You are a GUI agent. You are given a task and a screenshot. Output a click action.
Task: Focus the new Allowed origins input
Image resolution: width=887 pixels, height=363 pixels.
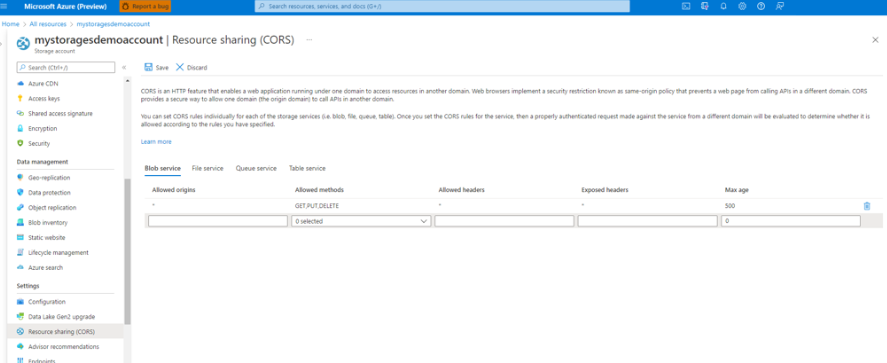pos(218,221)
